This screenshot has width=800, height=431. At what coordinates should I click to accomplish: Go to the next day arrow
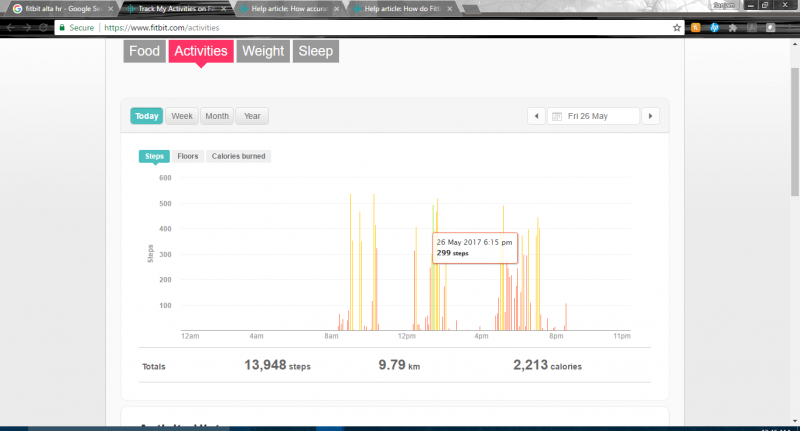coord(650,116)
